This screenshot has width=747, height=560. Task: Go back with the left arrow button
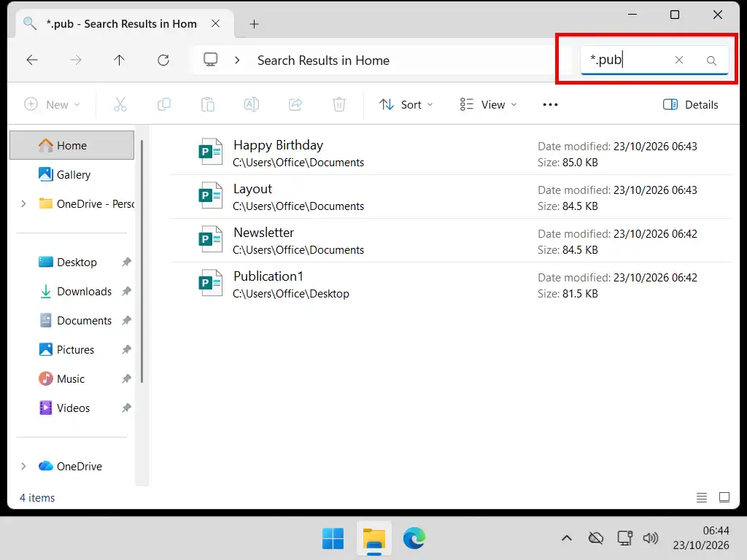click(x=32, y=60)
